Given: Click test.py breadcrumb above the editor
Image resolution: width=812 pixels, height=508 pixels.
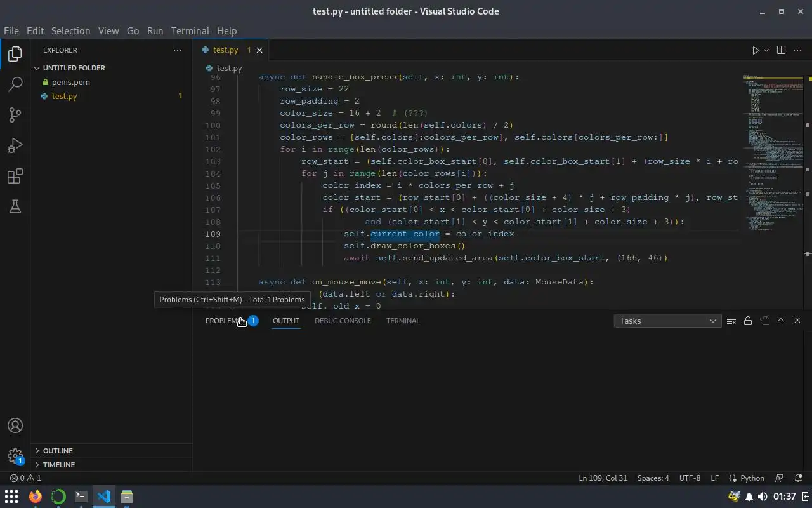Looking at the screenshot, I should (x=229, y=68).
